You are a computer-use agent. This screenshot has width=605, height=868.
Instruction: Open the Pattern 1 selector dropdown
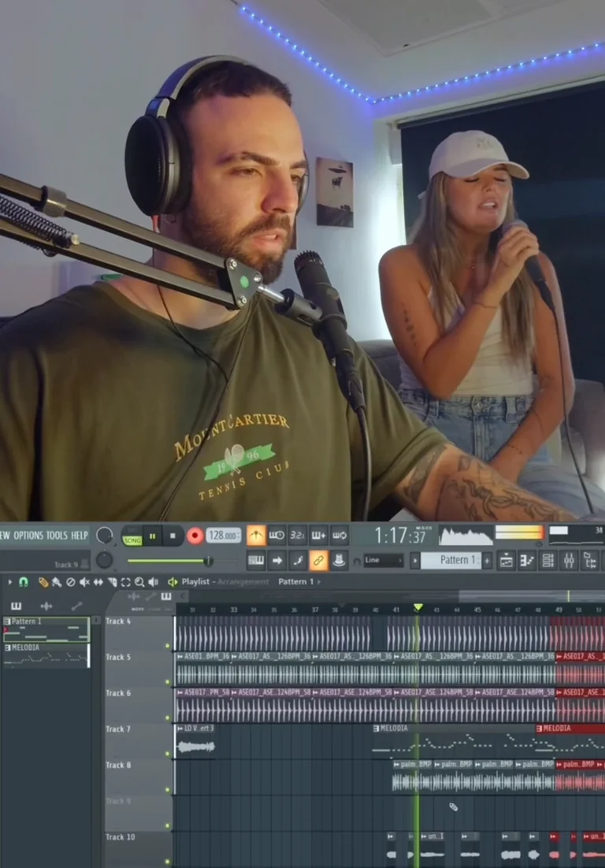pyautogui.click(x=451, y=560)
